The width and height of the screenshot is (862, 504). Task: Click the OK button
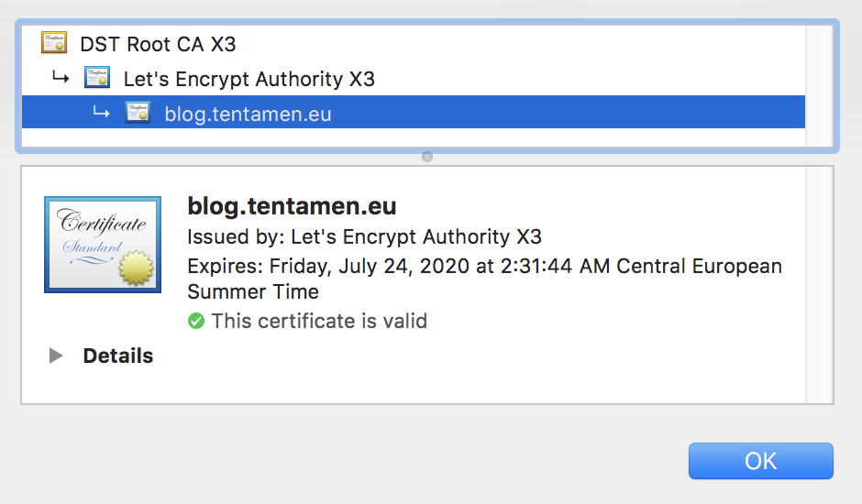click(x=761, y=461)
